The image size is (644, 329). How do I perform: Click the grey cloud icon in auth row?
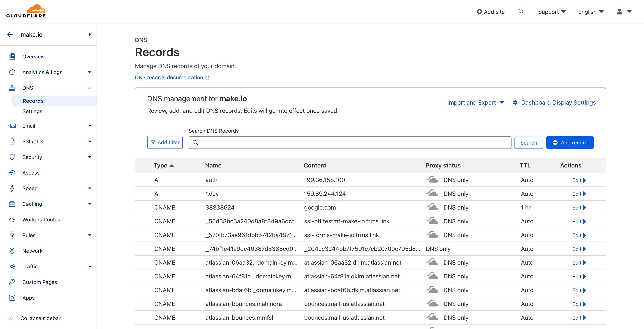(x=432, y=179)
